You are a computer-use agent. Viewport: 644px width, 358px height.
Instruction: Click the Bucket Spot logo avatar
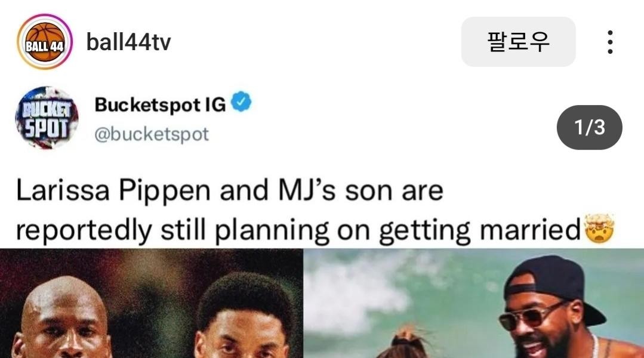tap(47, 118)
